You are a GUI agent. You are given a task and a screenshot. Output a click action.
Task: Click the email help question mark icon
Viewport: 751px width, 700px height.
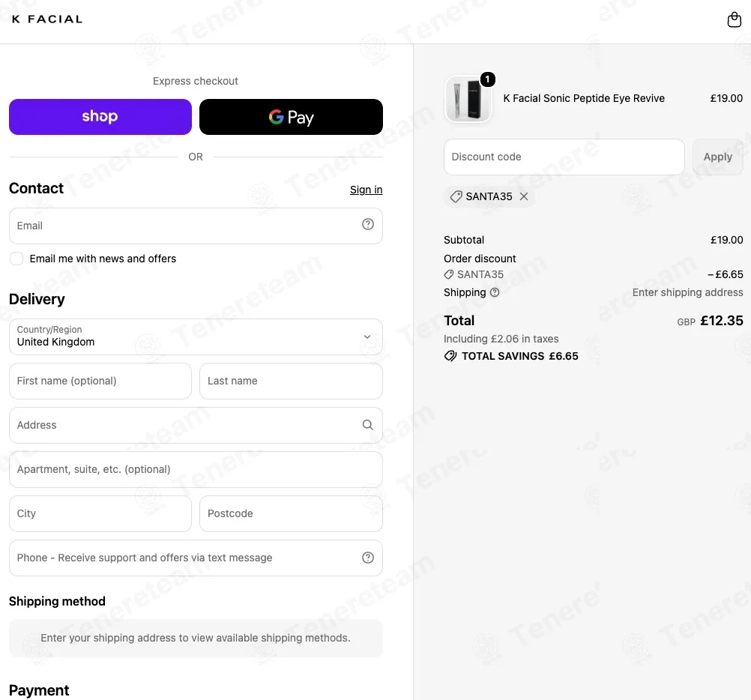pyautogui.click(x=367, y=224)
